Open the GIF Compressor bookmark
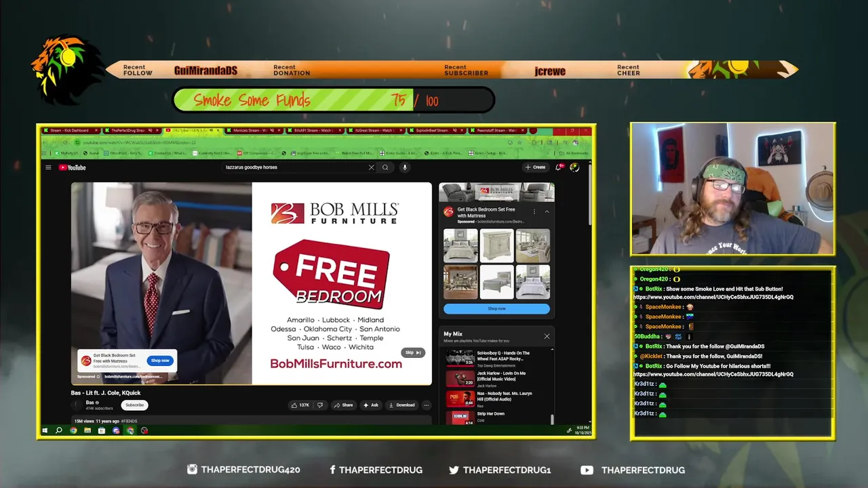Viewport: 868px width, 488px height. 256,153
